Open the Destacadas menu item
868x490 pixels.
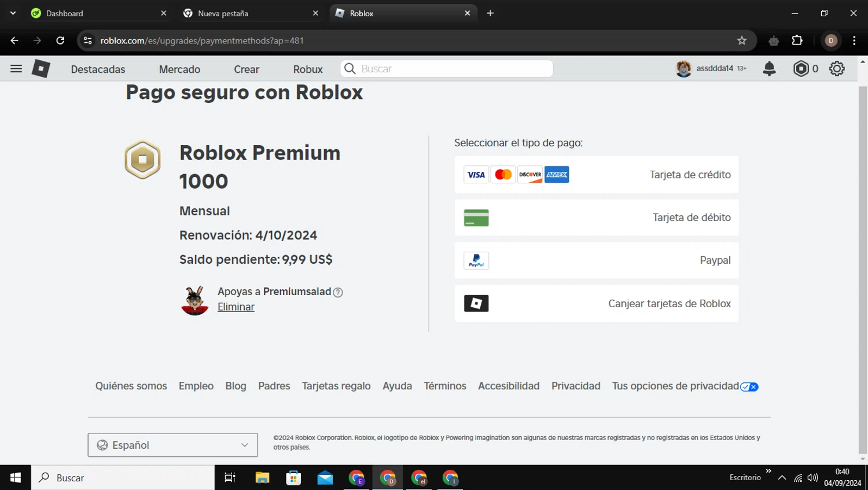[x=98, y=69]
